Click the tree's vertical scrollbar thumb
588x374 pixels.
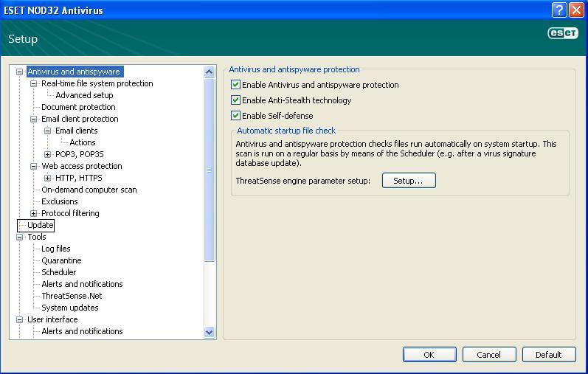(210, 170)
